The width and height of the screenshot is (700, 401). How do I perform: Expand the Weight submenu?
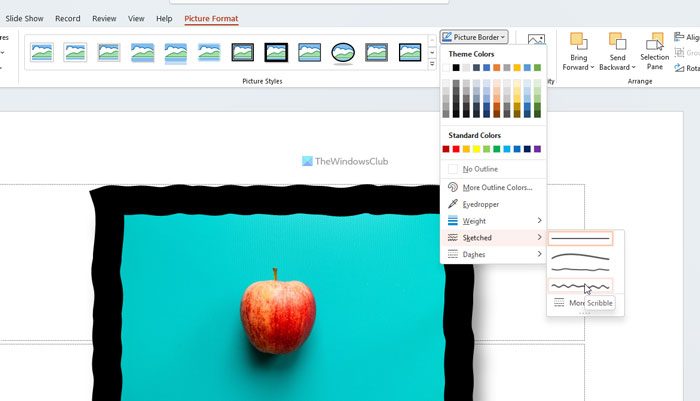(493, 221)
